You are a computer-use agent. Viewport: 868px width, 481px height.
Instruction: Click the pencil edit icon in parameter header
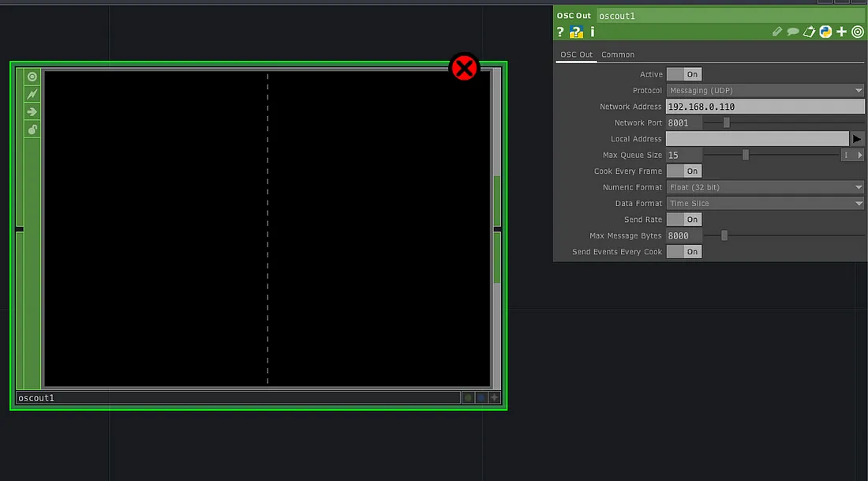pos(777,32)
